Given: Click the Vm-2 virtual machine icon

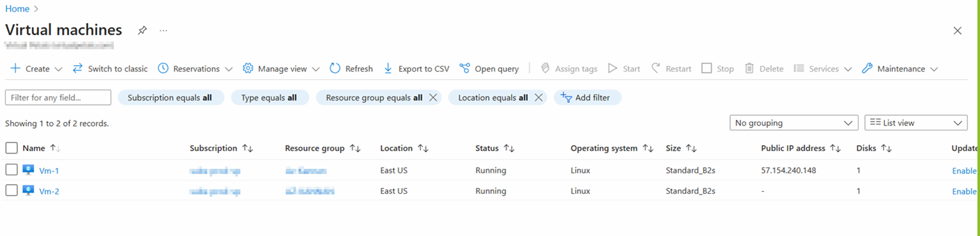Looking at the screenshot, I should point(28,191).
